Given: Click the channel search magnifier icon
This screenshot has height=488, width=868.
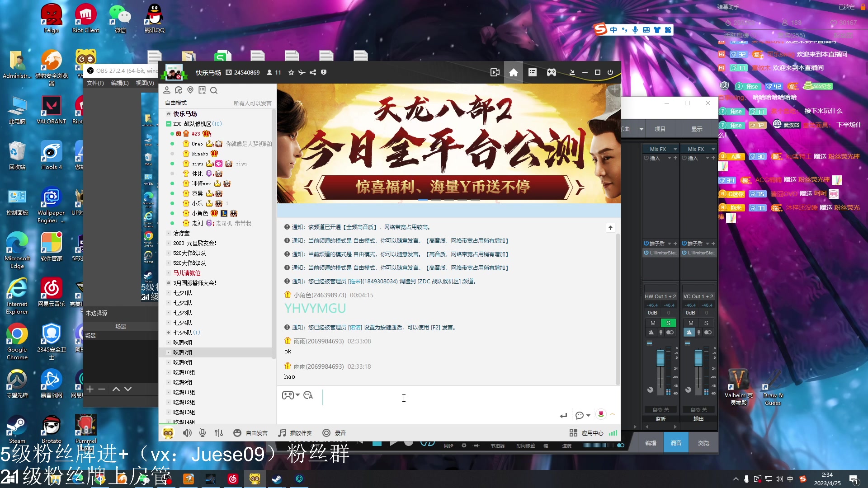Looking at the screenshot, I should 214,90.
